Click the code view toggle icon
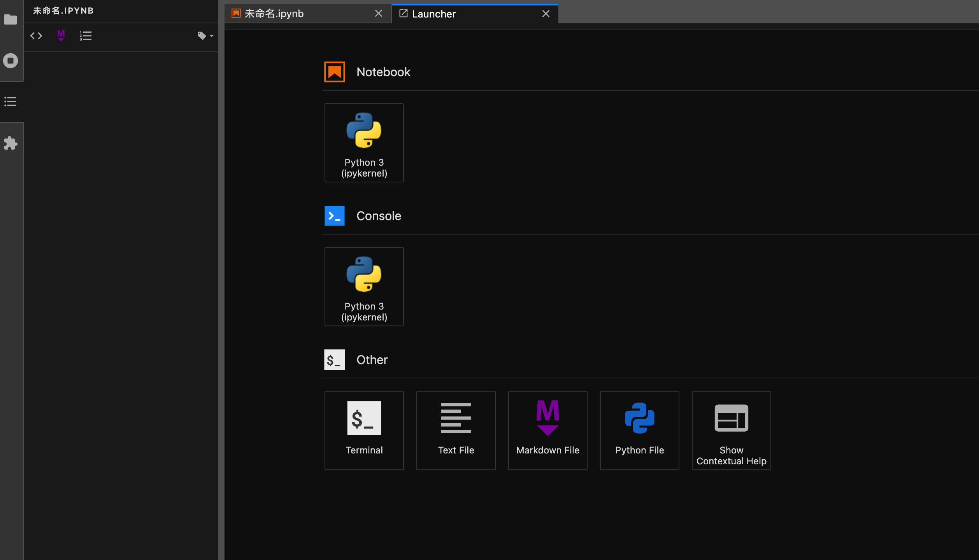Viewport: 979px width, 560px height. (x=36, y=36)
